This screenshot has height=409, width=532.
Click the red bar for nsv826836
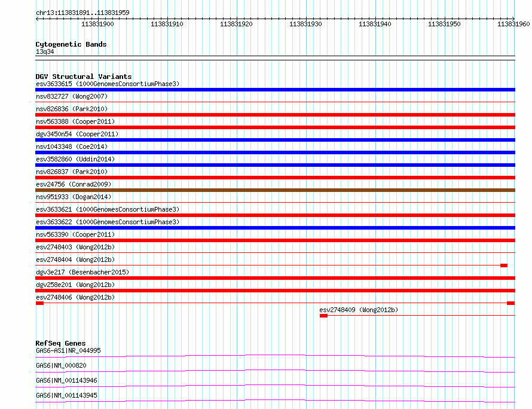[x=275, y=115]
